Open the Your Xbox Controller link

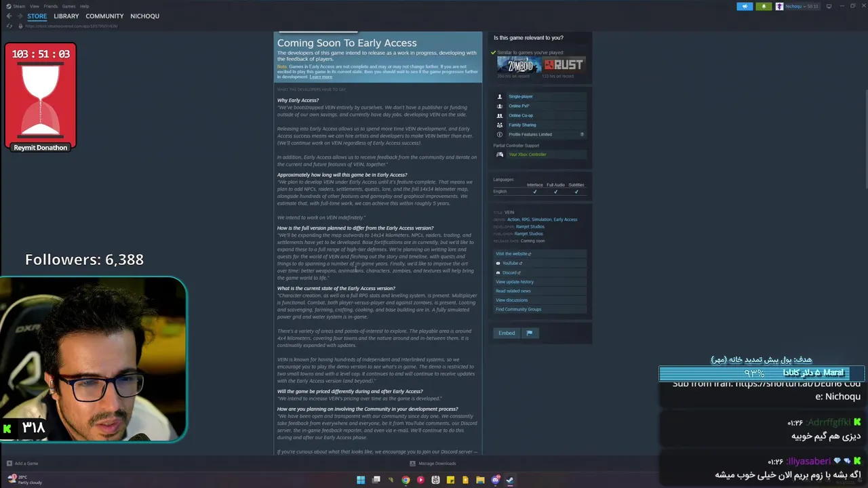(528, 155)
